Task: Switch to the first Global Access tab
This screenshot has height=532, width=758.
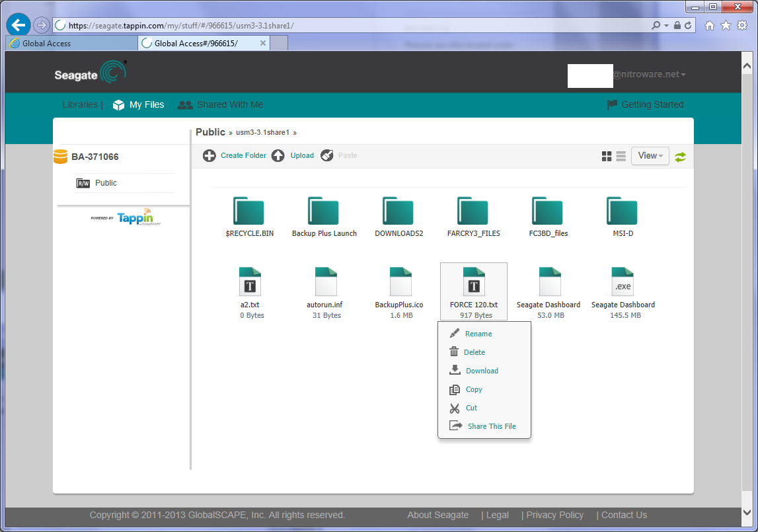Action: (x=71, y=43)
